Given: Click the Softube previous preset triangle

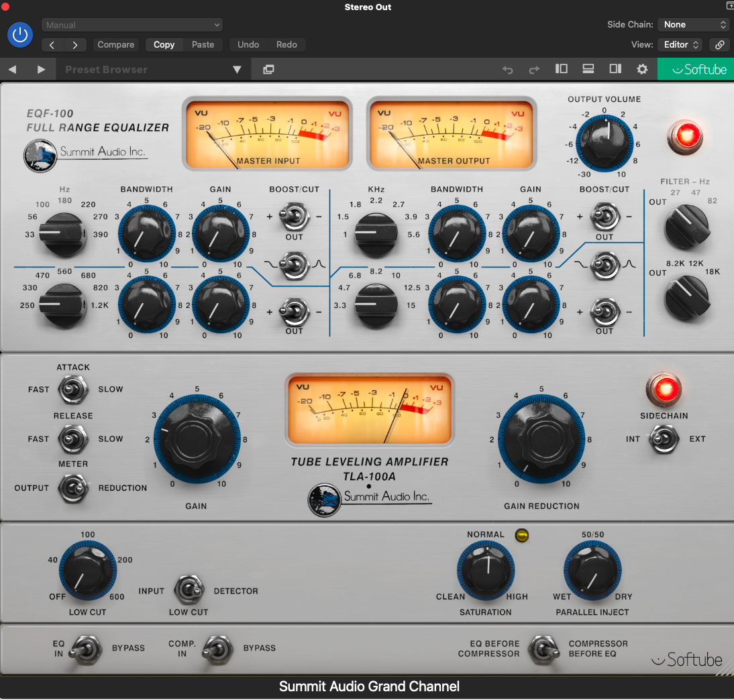Looking at the screenshot, I should pyautogui.click(x=13, y=70).
